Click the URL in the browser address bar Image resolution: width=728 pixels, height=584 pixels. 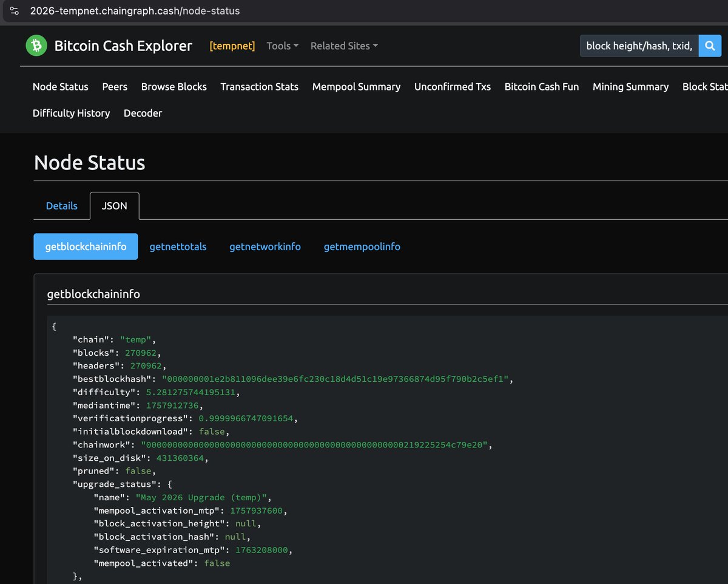(135, 11)
